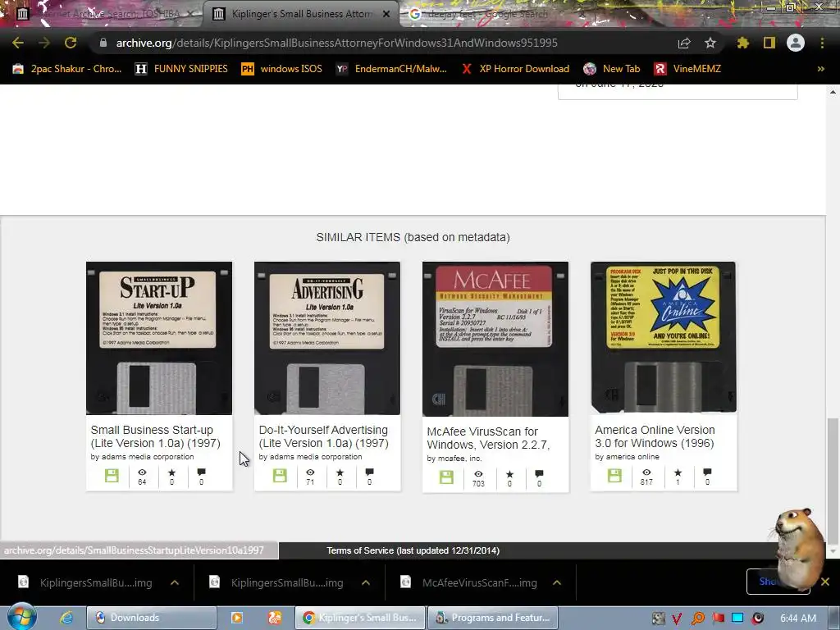This screenshot has width=840, height=630.
Task: Click the views eye icon showing 64
Action: coord(142,472)
